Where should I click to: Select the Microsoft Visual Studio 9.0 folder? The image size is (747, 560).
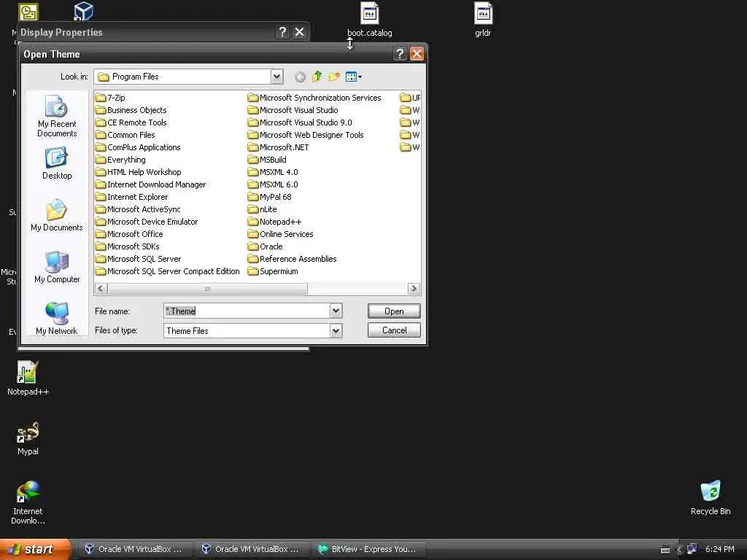(301, 122)
